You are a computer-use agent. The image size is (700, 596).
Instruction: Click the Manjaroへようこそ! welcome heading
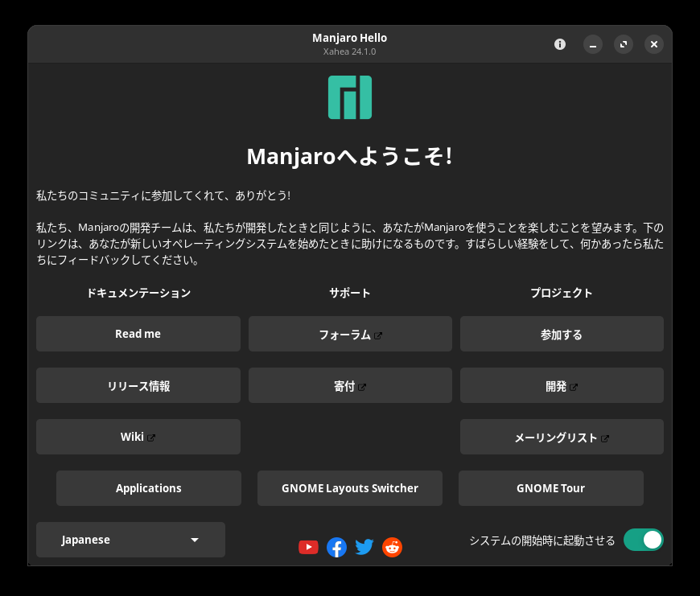[x=350, y=157]
